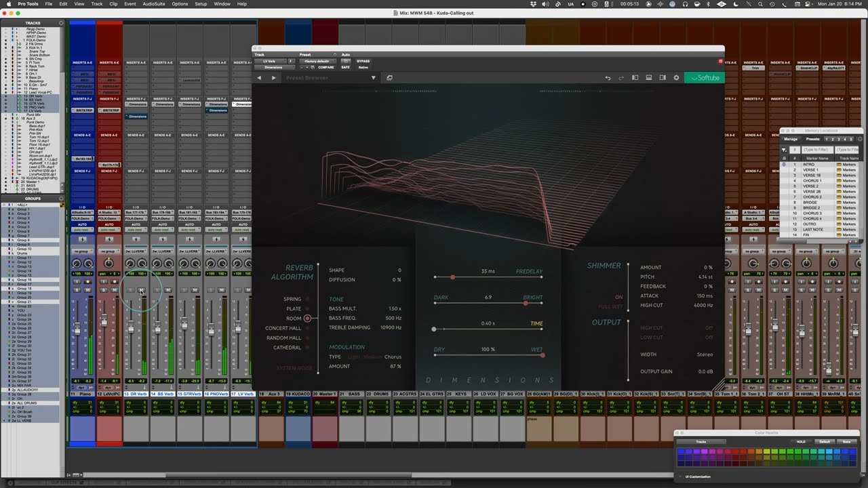Open the Tracks dropdown in Color Palette

click(701, 442)
